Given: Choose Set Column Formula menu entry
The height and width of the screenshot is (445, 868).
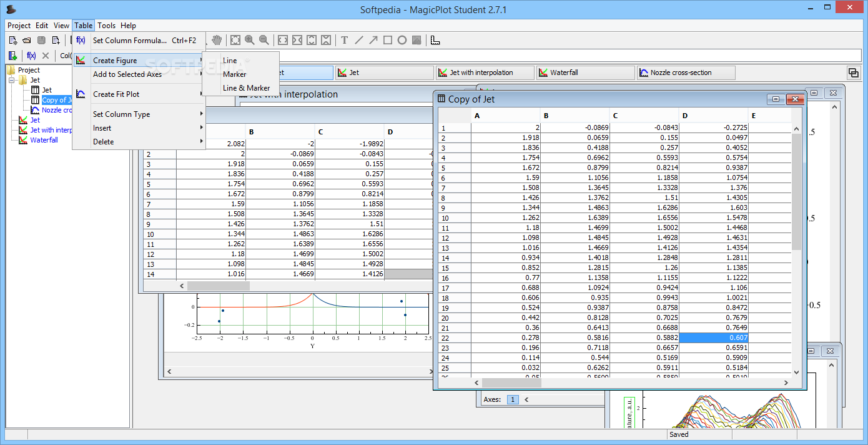Looking at the screenshot, I should 139,41.
